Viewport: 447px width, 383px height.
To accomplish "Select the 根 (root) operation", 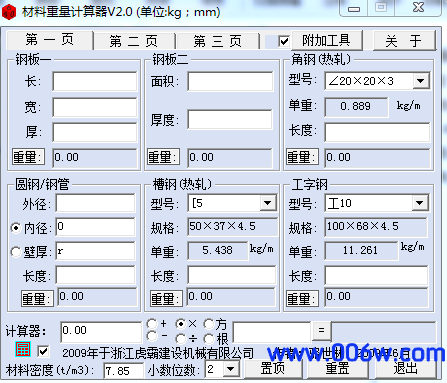I will coord(209,339).
